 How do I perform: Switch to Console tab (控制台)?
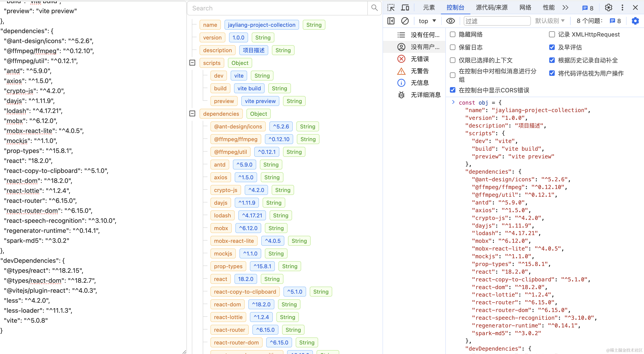pos(455,8)
